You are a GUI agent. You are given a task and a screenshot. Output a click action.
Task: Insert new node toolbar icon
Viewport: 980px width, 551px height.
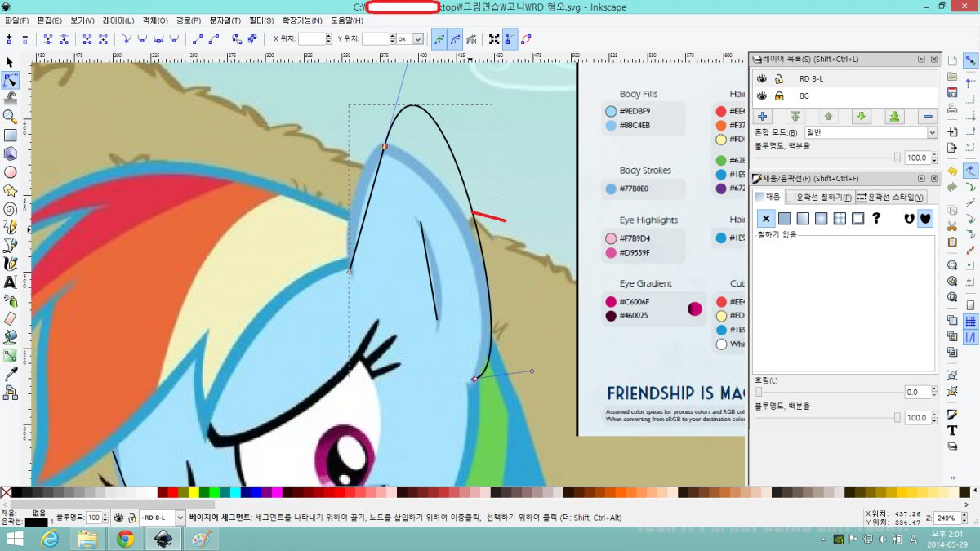tap(9, 38)
